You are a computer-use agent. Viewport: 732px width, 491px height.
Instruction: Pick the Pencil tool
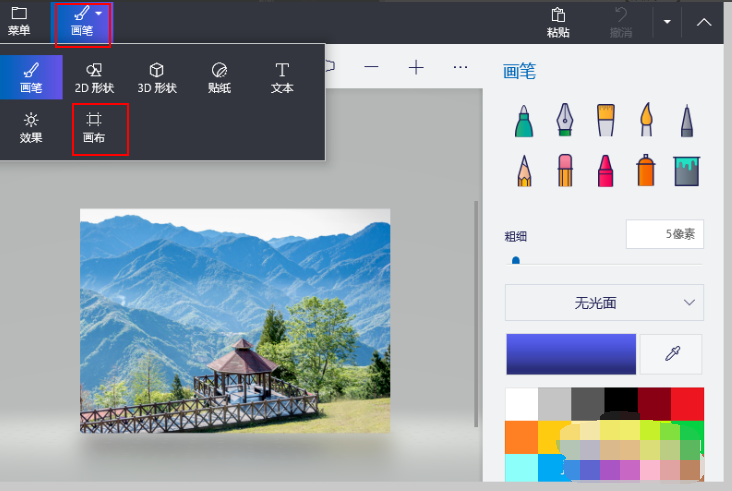tap(521, 170)
